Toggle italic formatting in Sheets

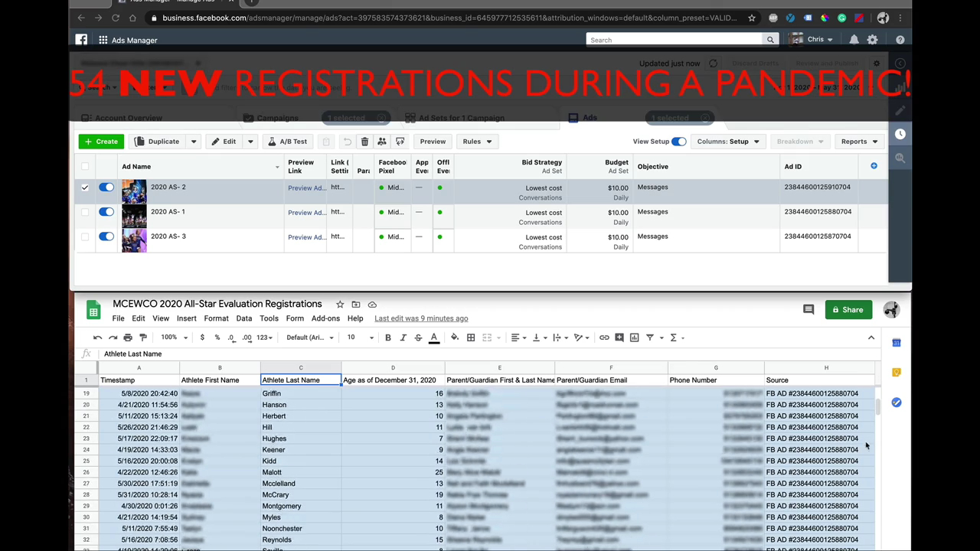[x=403, y=337]
